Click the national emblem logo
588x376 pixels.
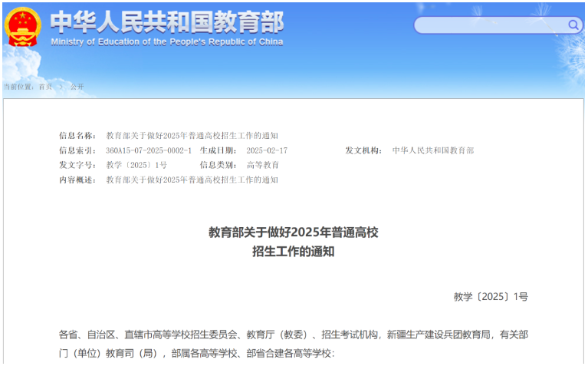22,27
